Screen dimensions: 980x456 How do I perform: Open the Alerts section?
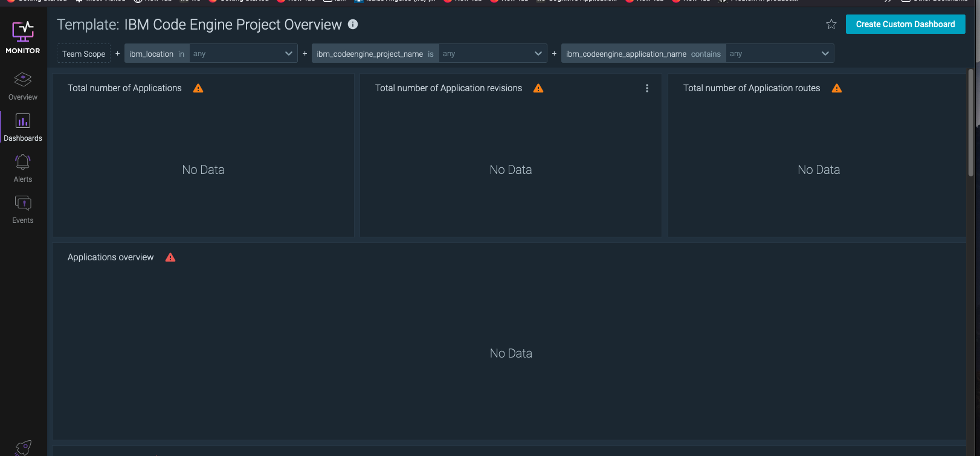click(x=23, y=169)
